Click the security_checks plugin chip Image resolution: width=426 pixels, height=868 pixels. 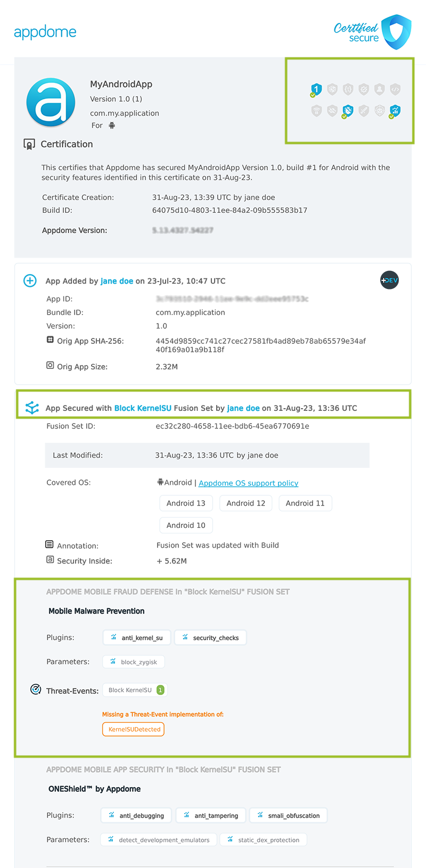coord(210,638)
